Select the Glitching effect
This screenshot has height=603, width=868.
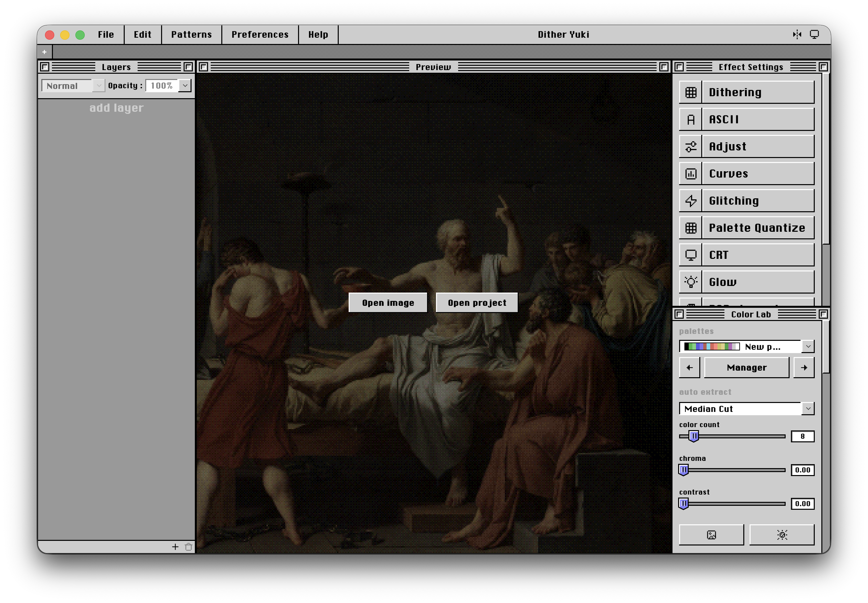point(747,201)
